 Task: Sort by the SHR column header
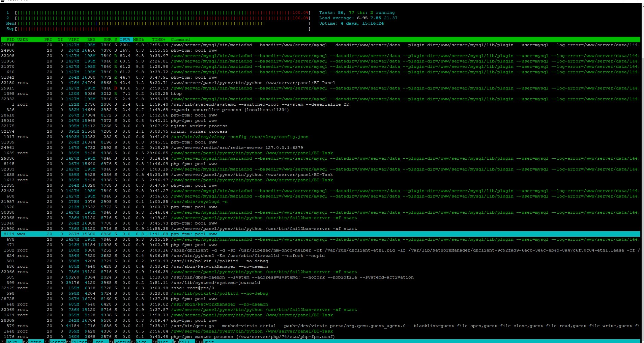(108, 39)
